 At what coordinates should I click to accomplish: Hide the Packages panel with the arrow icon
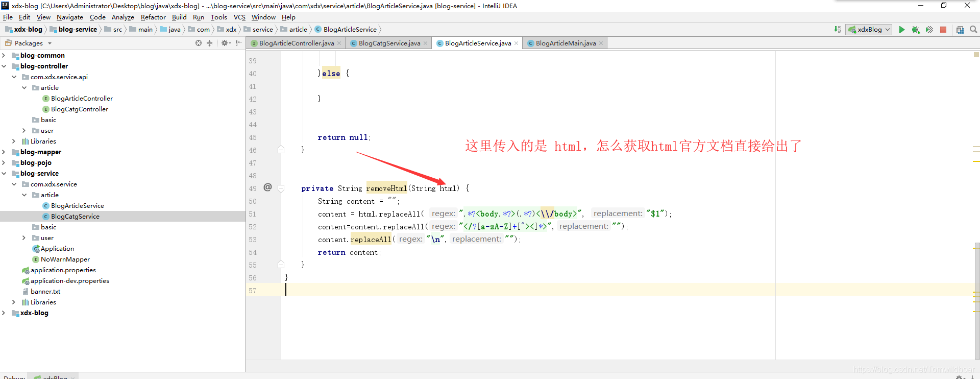pyautogui.click(x=238, y=43)
